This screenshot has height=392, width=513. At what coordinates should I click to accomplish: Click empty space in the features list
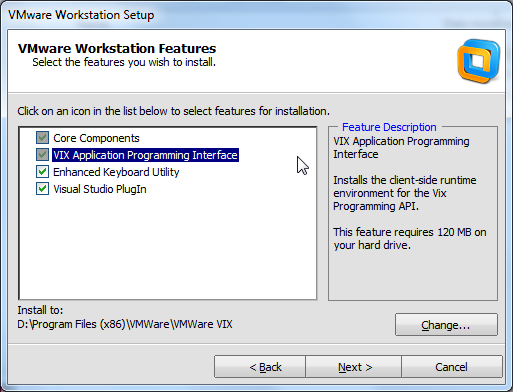tap(167, 247)
